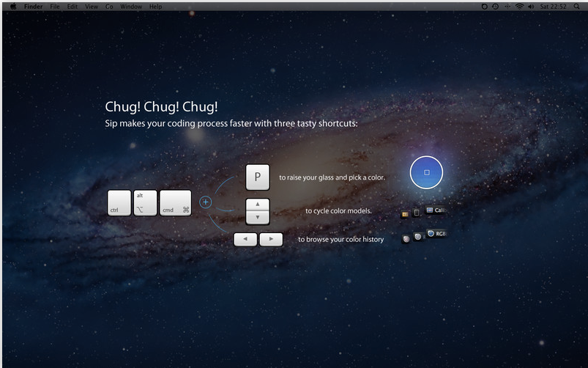
Task: Click the blue color picker magnifier circle
Action: click(x=426, y=172)
